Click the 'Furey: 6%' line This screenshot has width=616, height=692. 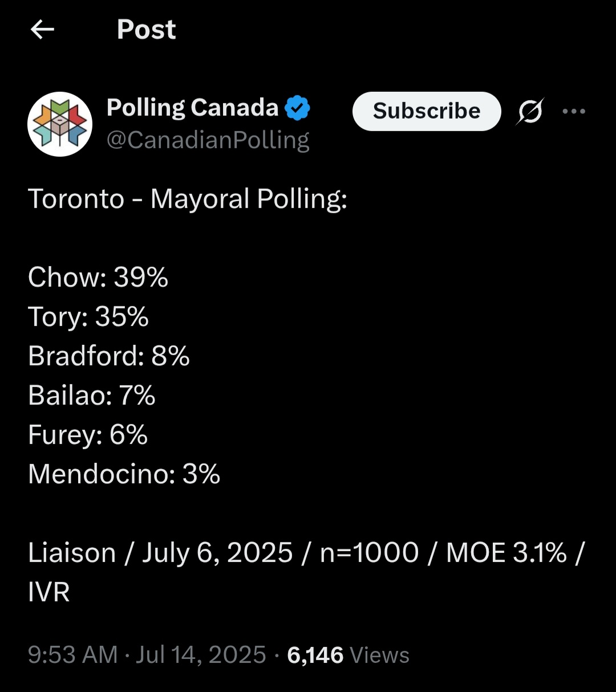point(88,435)
